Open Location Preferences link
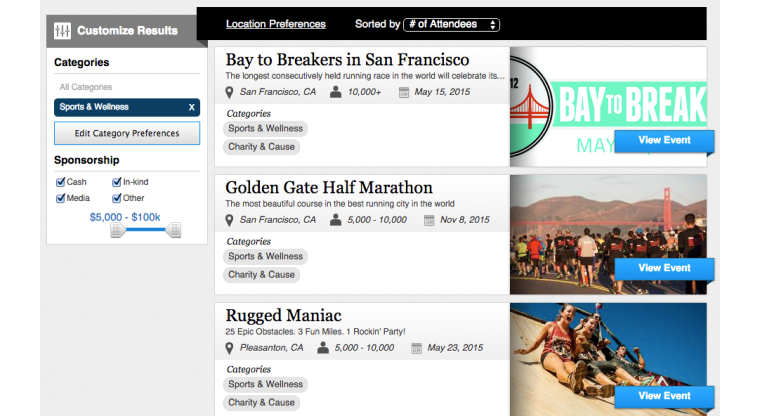760x416 pixels. tap(275, 24)
